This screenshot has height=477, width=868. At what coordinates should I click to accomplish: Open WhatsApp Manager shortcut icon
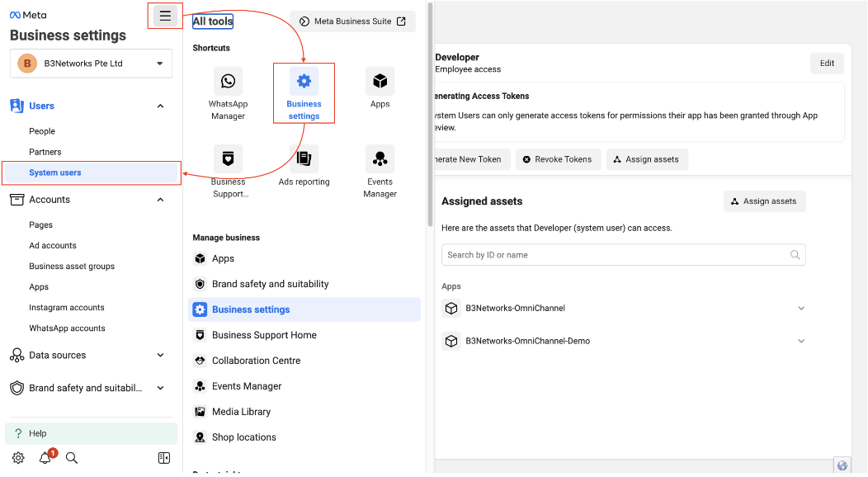[228, 82]
